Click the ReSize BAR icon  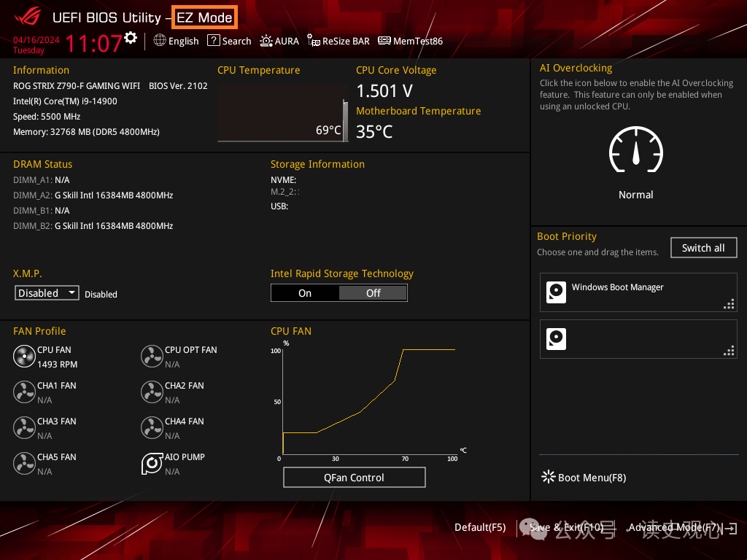point(313,41)
